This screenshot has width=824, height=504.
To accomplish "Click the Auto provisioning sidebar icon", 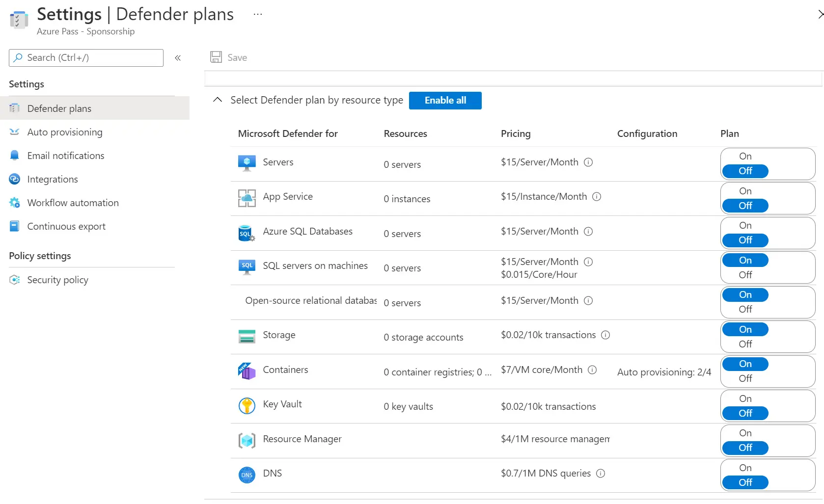I will (x=15, y=132).
